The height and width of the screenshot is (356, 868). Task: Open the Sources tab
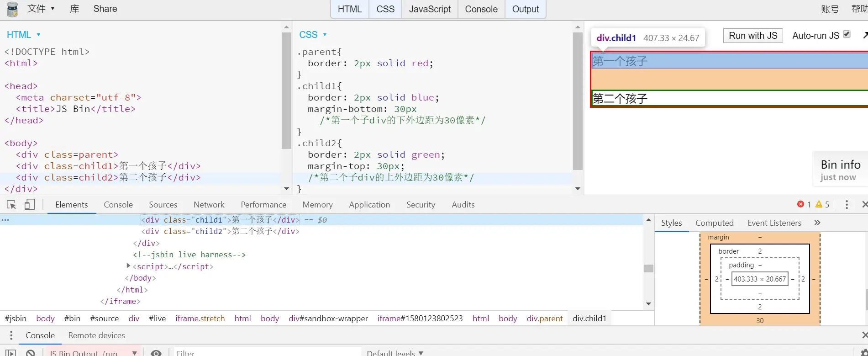(163, 205)
